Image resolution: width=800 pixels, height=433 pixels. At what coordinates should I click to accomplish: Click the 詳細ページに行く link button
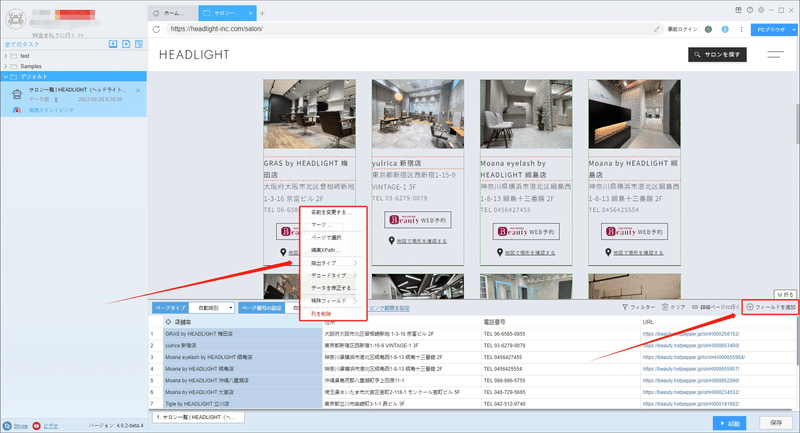point(716,308)
